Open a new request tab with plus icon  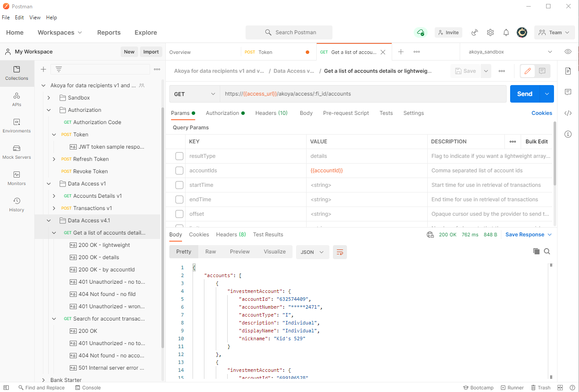click(x=400, y=52)
